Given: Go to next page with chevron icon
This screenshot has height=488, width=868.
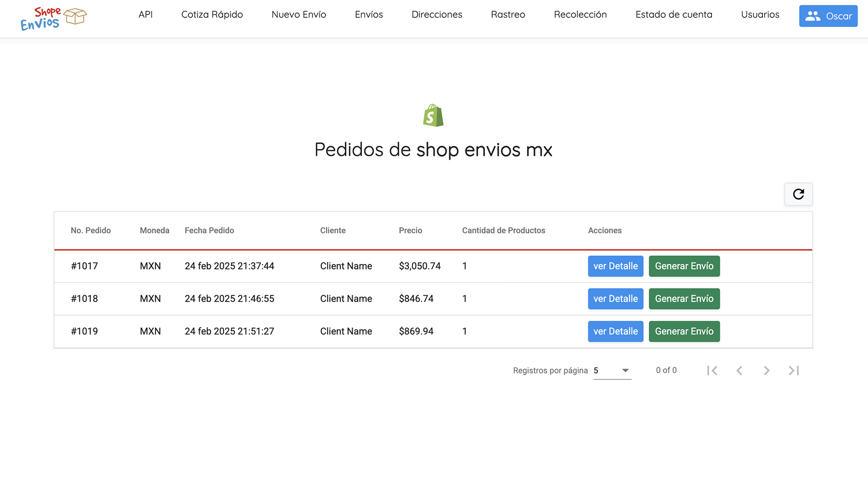Looking at the screenshot, I should (x=767, y=370).
